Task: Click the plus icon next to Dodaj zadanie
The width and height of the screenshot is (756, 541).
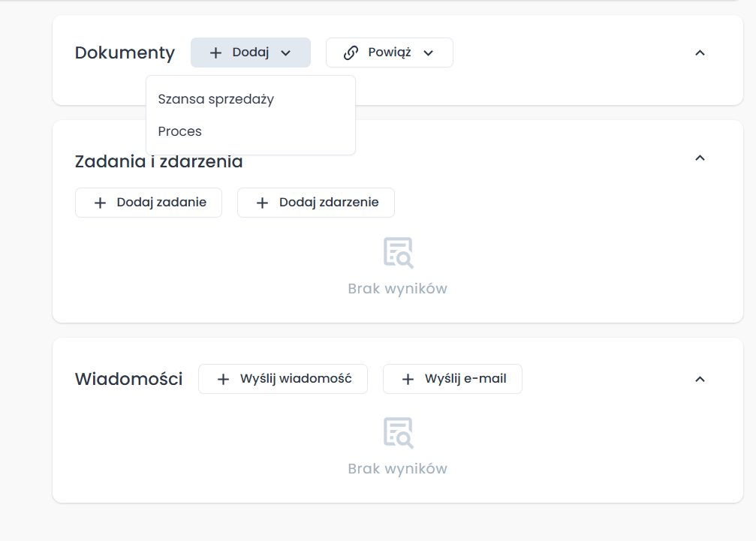Action: coord(100,203)
